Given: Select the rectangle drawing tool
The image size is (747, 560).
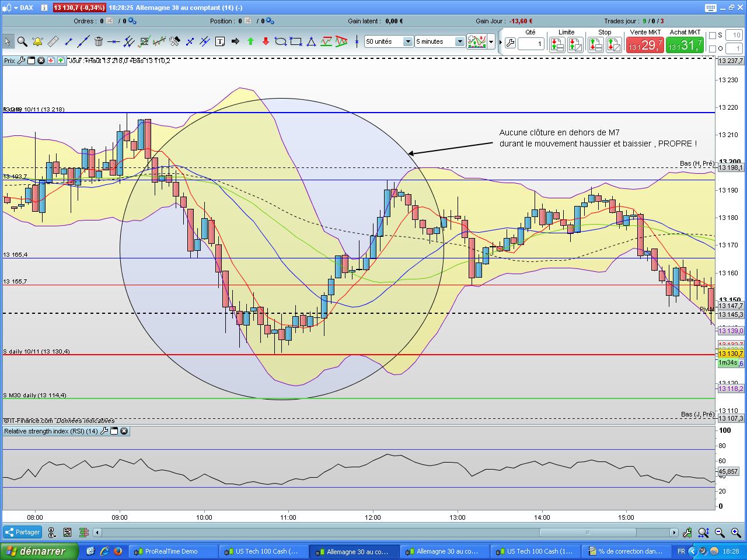Looking at the screenshot, I should pyautogui.click(x=296, y=41).
